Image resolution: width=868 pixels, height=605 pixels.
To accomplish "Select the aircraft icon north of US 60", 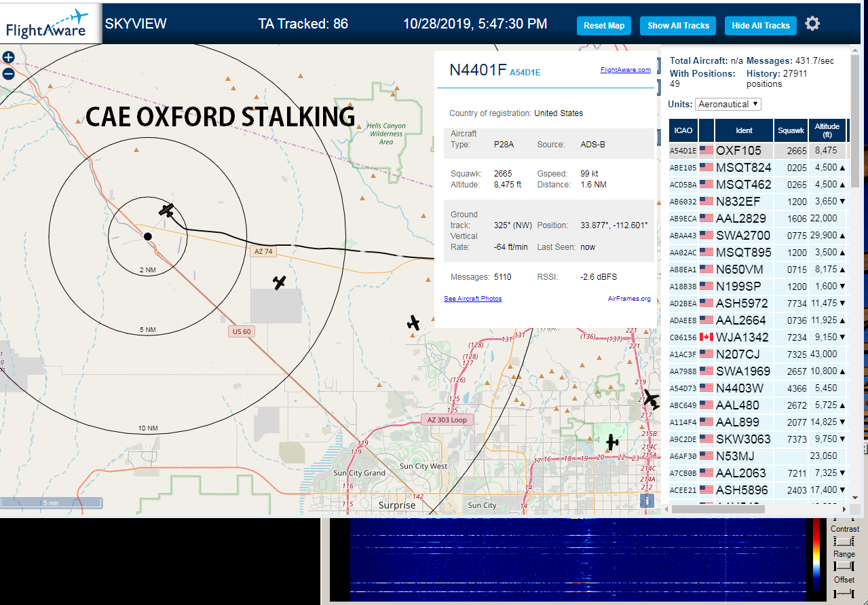I will [279, 282].
